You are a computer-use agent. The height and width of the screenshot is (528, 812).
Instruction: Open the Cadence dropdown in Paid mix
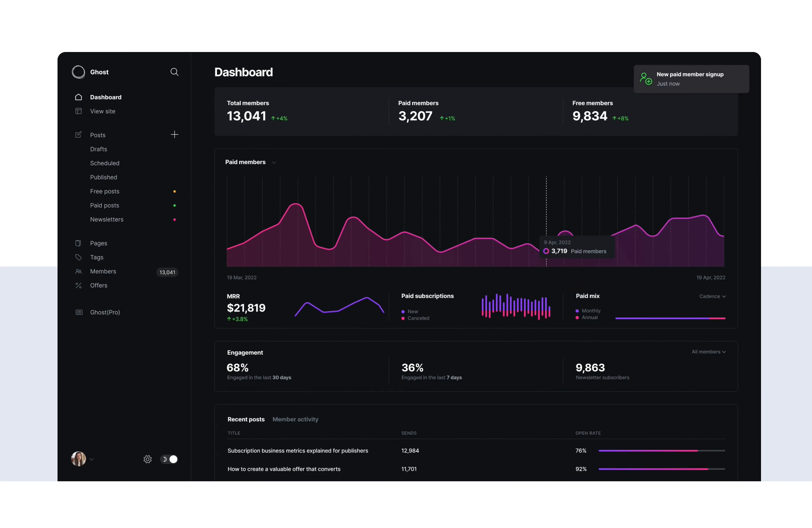tap(712, 296)
